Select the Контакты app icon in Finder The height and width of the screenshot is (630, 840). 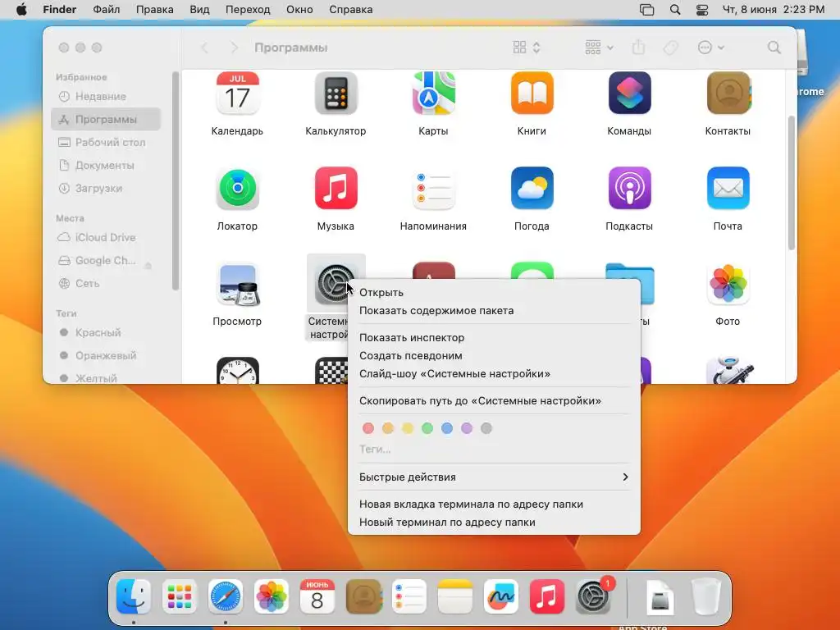(x=728, y=94)
